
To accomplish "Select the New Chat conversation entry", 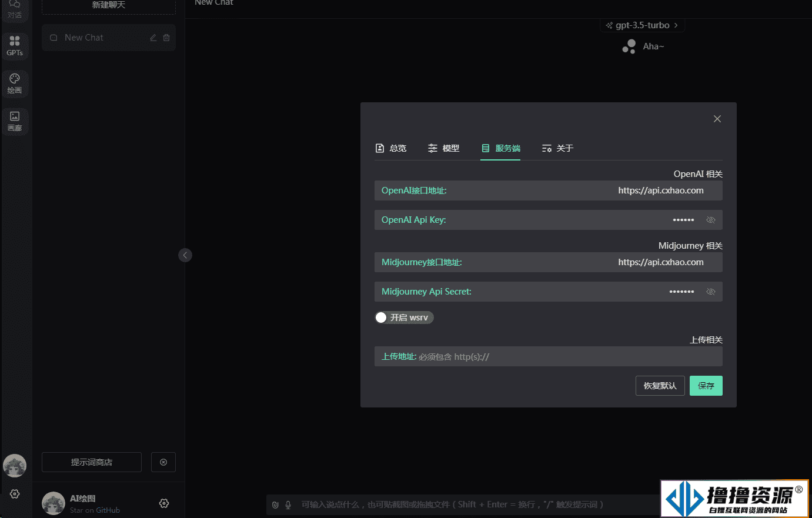I will point(109,38).
